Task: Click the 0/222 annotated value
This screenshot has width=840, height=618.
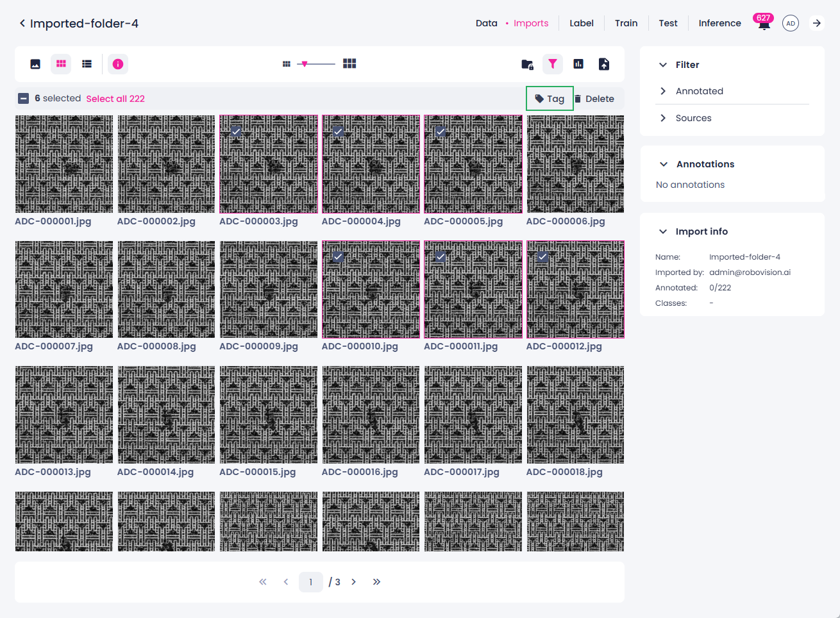Action: pos(720,288)
